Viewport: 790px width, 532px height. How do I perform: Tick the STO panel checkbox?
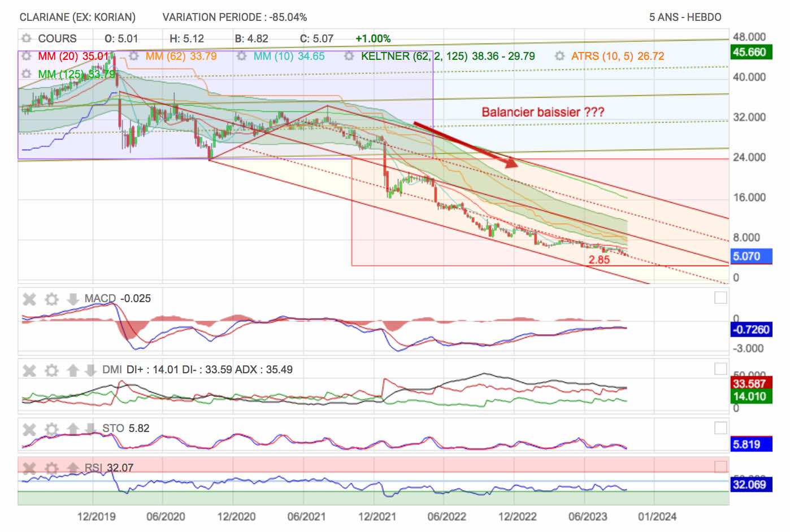click(720, 428)
